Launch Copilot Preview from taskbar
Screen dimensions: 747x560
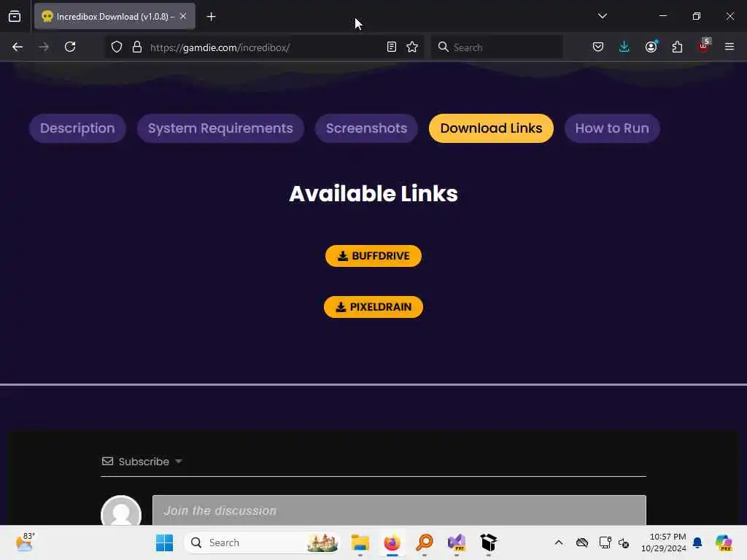[723, 542]
